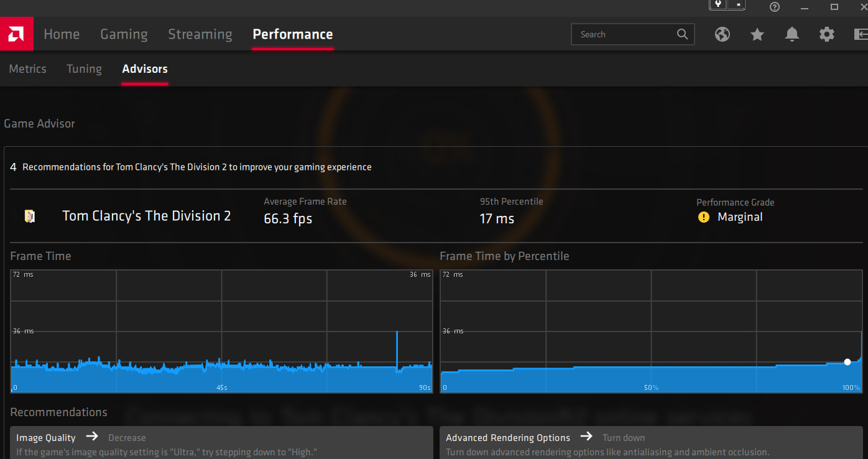
Task: Click the "17 ms" percentile value
Action: click(497, 219)
